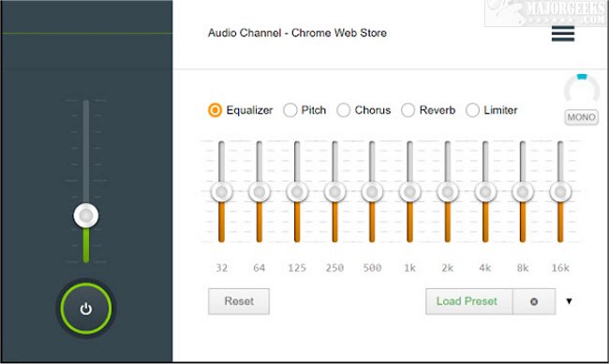Click the 8k band slider knob
The image size is (609, 364).
(523, 191)
